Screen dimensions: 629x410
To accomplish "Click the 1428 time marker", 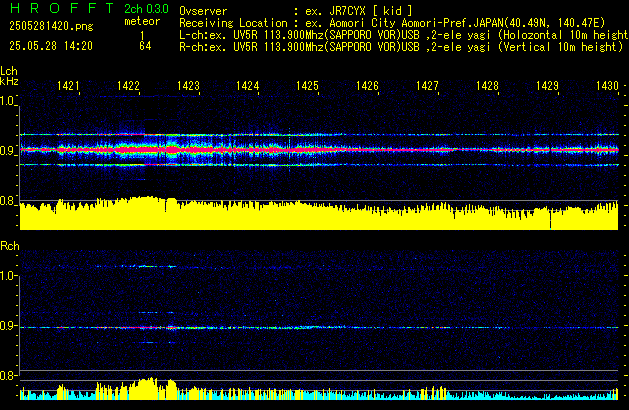I will click(487, 86).
